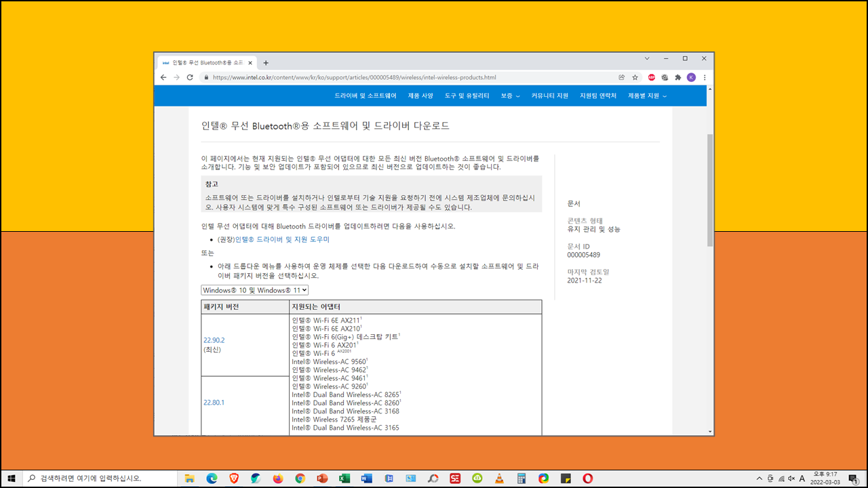Viewport: 868px width, 488px height.
Task: View site information via the lock icon
Action: pos(206,77)
